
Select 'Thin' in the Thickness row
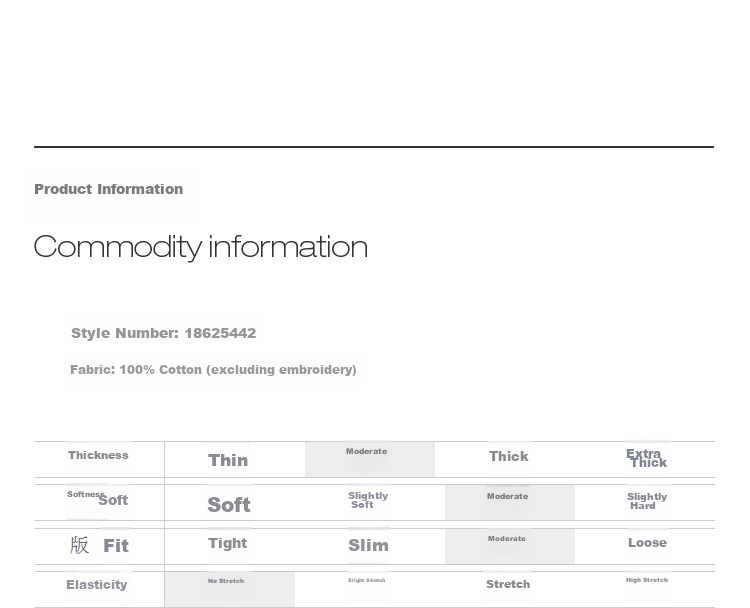tap(228, 460)
